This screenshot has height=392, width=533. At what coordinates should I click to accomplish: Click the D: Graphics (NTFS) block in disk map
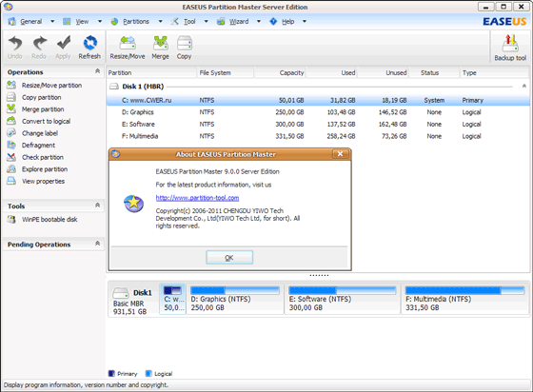235,299
